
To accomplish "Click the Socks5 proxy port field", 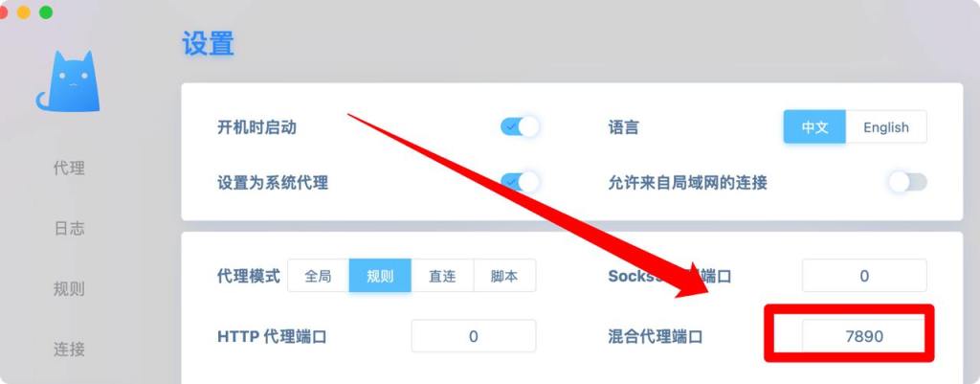I will (864, 275).
